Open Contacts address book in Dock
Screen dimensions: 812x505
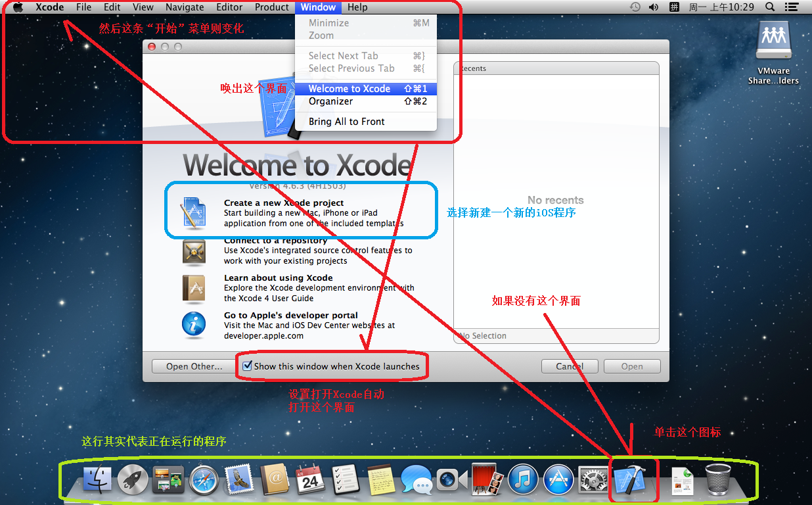point(275,480)
